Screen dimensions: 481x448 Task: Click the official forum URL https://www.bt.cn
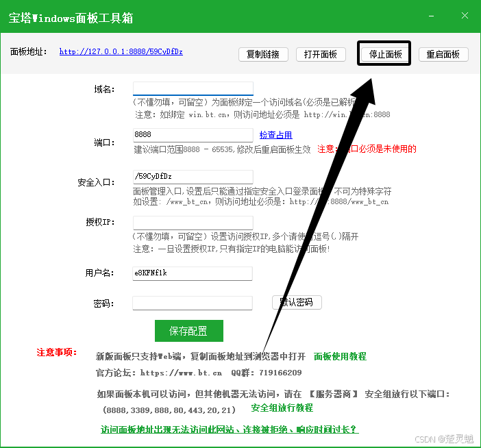181,373
